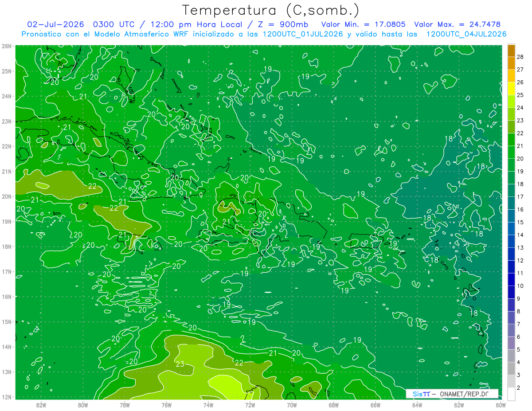Click the '13N' latitude axis label

click(7, 372)
